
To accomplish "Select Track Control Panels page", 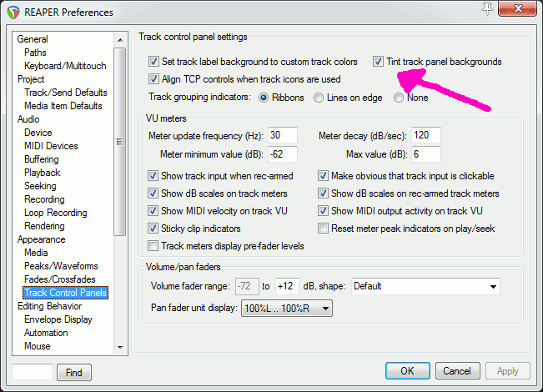I will 65,293.
